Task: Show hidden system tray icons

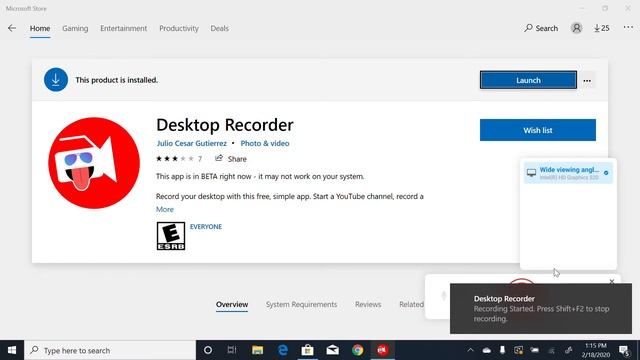Action: pyautogui.click(x=470, y=350)
